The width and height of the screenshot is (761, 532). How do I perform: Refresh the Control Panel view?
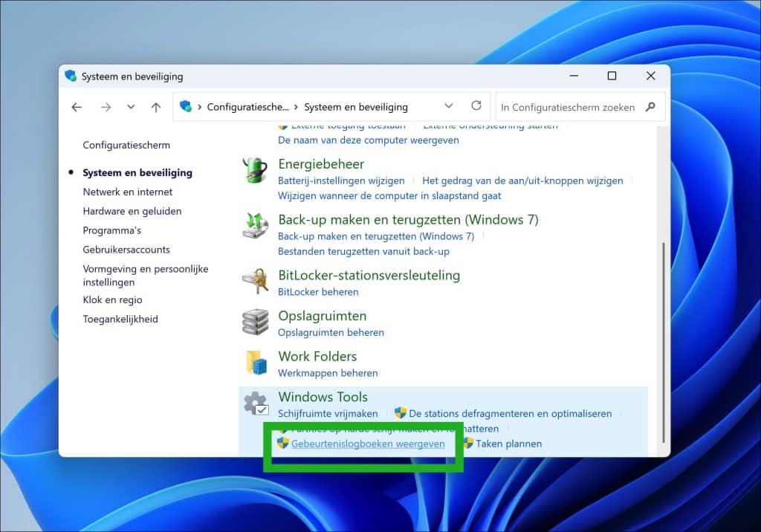(476, 106)
